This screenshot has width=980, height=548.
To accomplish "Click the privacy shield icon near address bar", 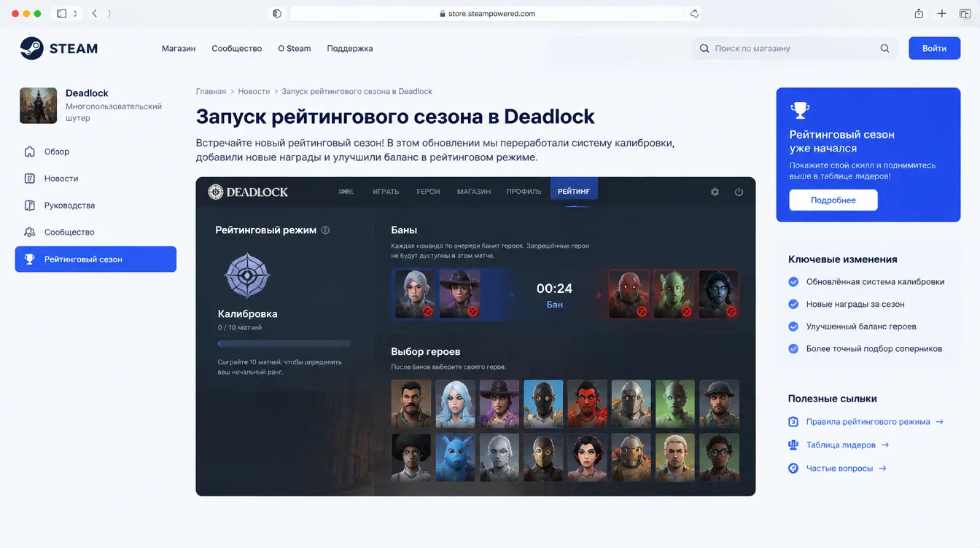I will (277, 14).
